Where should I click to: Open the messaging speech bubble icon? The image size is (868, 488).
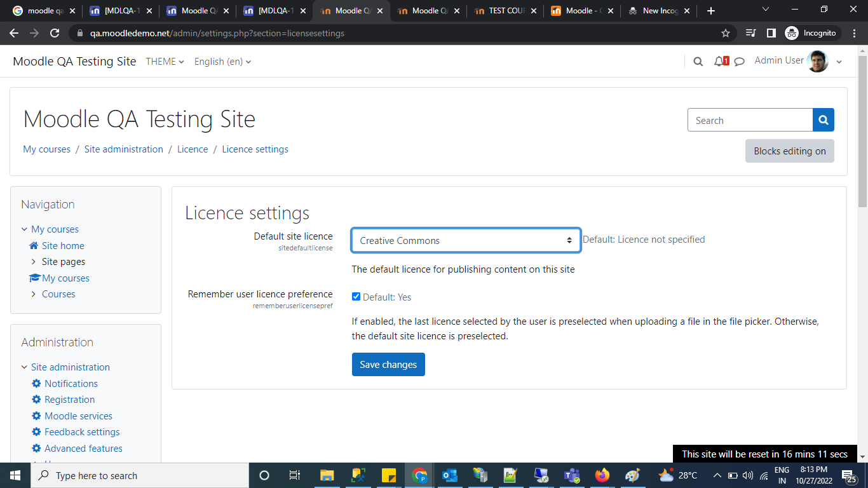[740, 62]
